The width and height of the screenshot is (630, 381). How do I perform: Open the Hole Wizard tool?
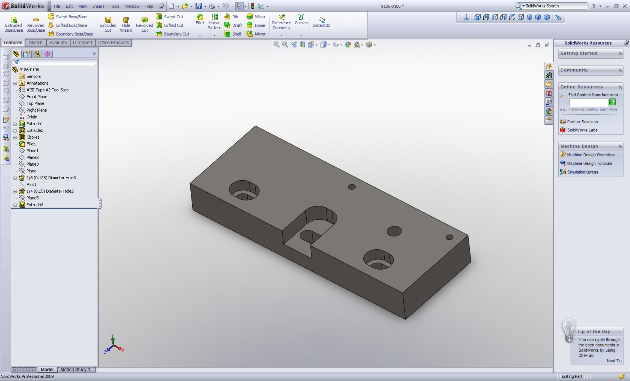(126, 24)
